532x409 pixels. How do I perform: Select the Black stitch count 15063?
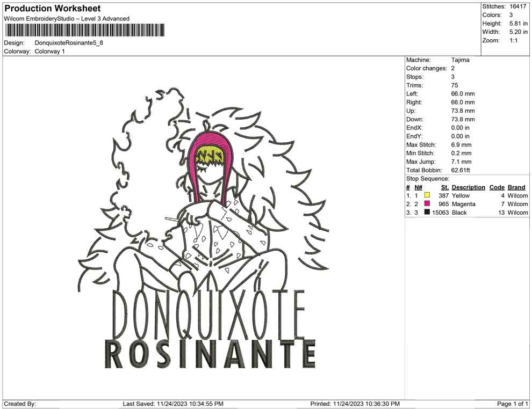[x=441, y=213]
